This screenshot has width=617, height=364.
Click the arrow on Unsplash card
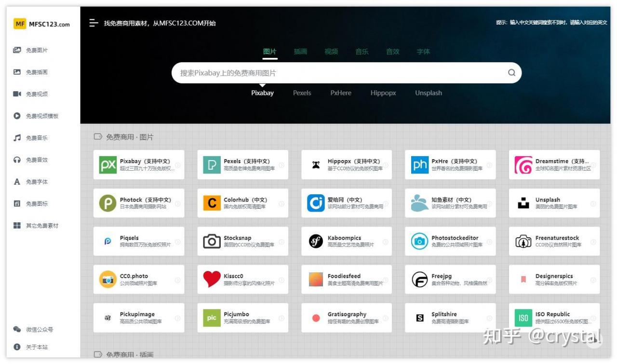point(593,203)
